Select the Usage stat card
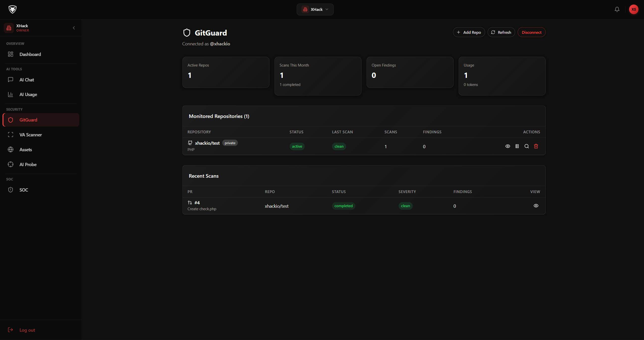The height and width of the screenshot is (340, 644). click(502, 76)
